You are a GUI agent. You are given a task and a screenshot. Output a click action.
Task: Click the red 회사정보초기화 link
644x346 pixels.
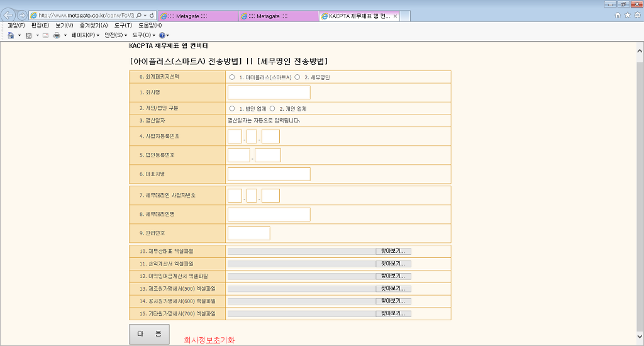point(209,340)
